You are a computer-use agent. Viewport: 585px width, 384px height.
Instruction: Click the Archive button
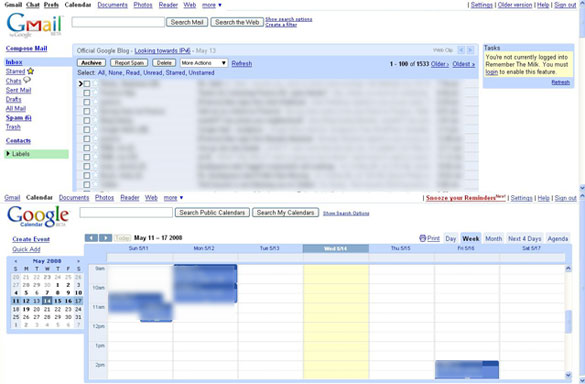coord(91,63)
